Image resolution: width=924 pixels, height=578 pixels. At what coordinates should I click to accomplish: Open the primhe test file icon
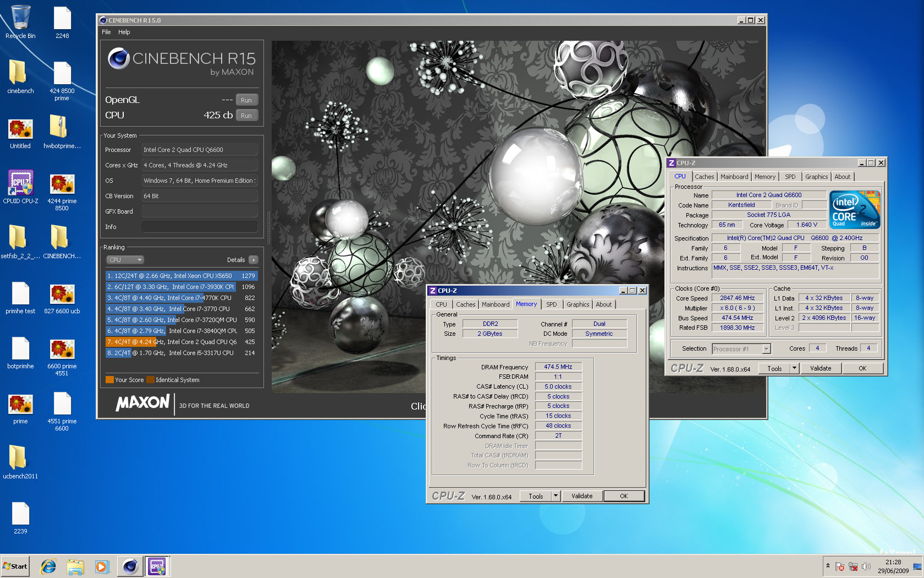[x=20, y=297]
